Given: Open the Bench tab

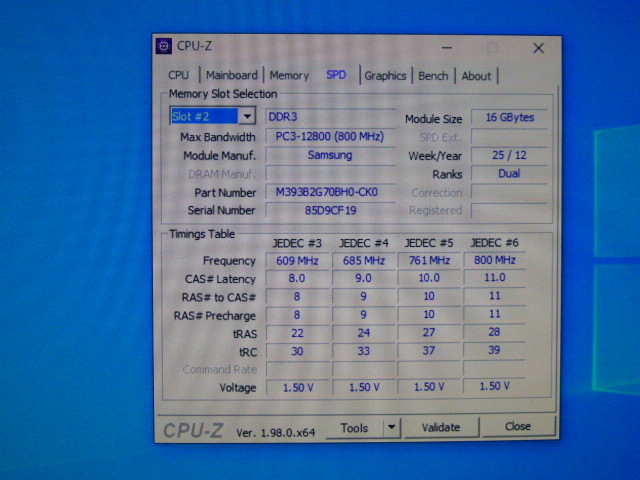Looking at the screenshot, I should click(433, 76).
